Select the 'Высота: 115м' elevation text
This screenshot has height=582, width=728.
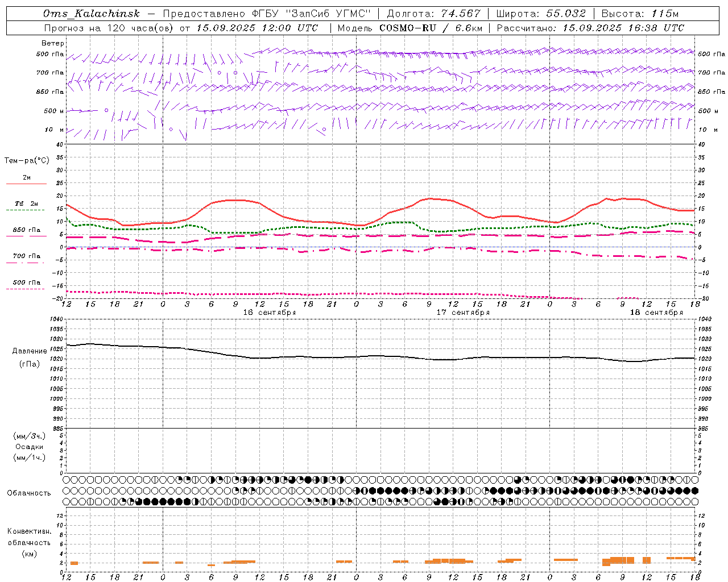coord(640,14)
